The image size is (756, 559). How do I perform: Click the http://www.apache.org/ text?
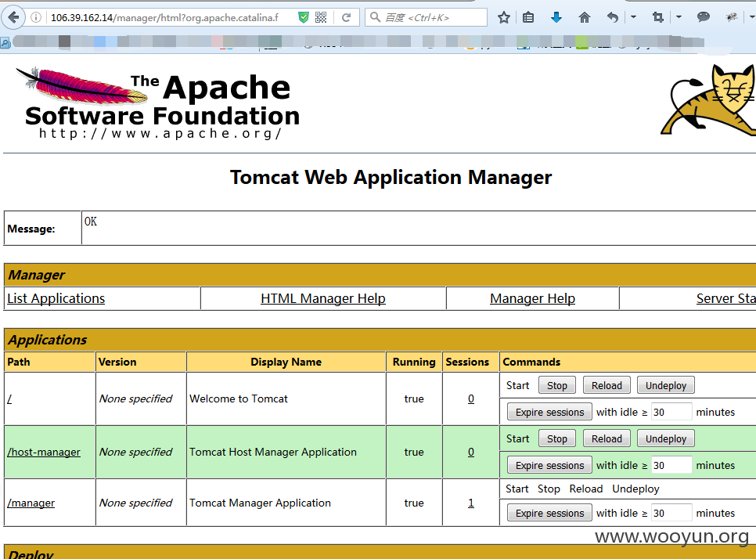(x=160, y=134)
